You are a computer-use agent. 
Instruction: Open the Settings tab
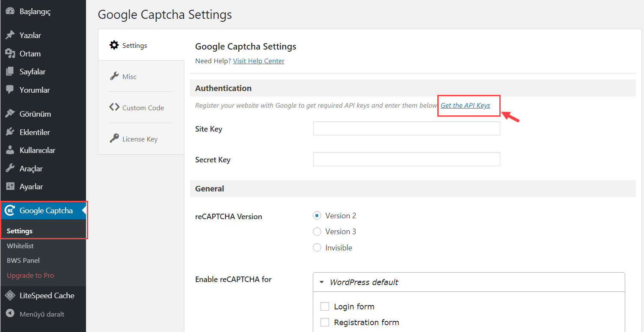click(x=141, y=45)
